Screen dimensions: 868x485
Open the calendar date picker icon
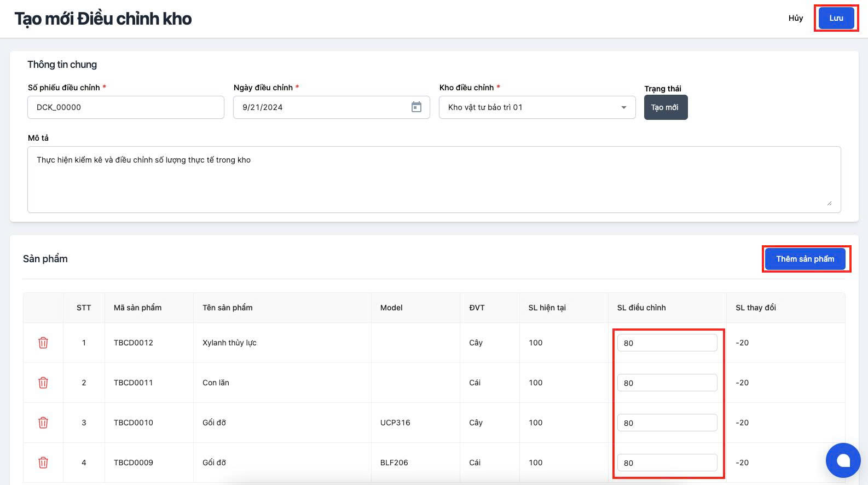[416, 107]
